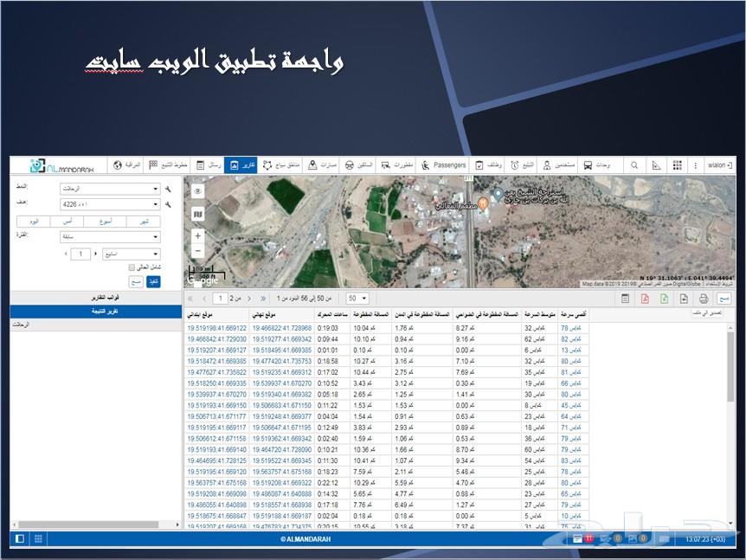Viewport: 746px width, 560px height.
Task: Toggle left panel layout icon in bottom bar
Action: click(x=20, y=538)
